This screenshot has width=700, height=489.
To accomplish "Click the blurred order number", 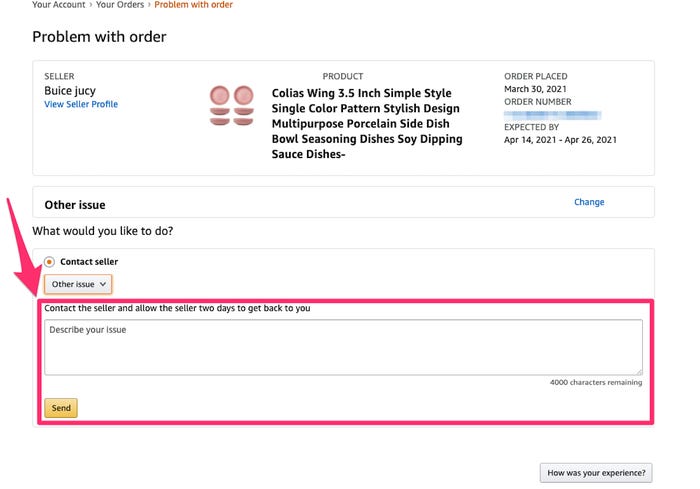I will coord(552,115).
